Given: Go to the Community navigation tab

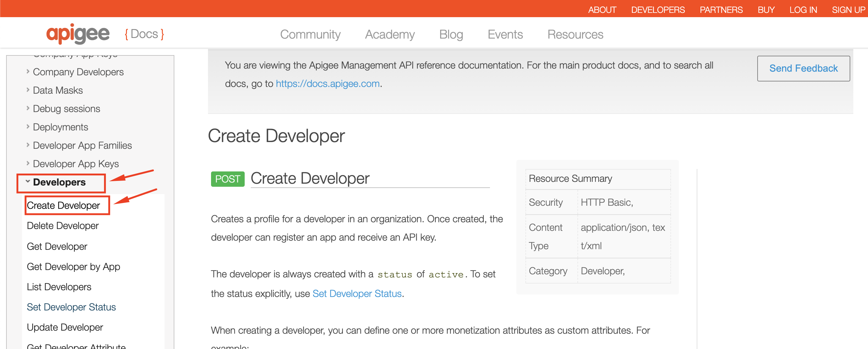Looking at the screenshot, I should tap(310, 34).
